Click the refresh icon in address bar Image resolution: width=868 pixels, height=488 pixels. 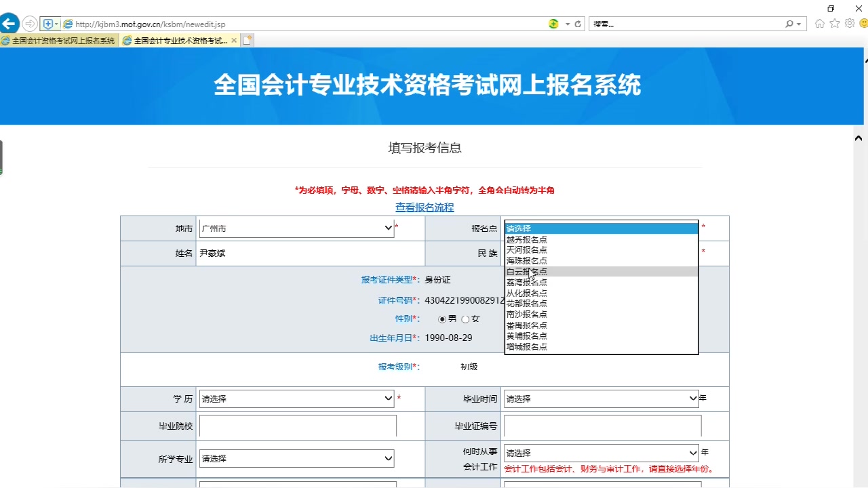click(x=578, y=24)
